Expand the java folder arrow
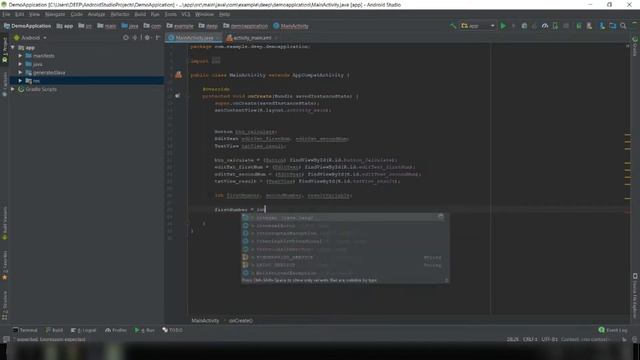Screen dimensions: 640x360 (x=20, y=64)
